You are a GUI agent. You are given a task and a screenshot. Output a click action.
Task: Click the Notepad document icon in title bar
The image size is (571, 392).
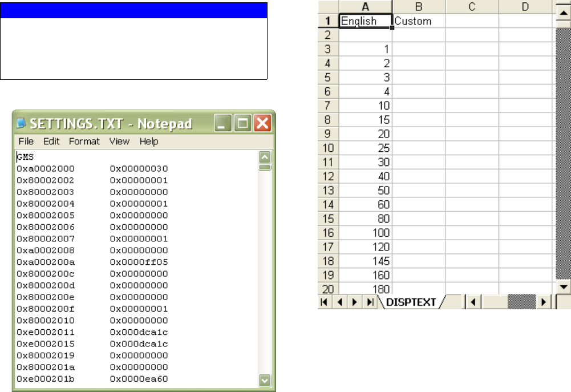pyautogui.click(x=21, y=123)
